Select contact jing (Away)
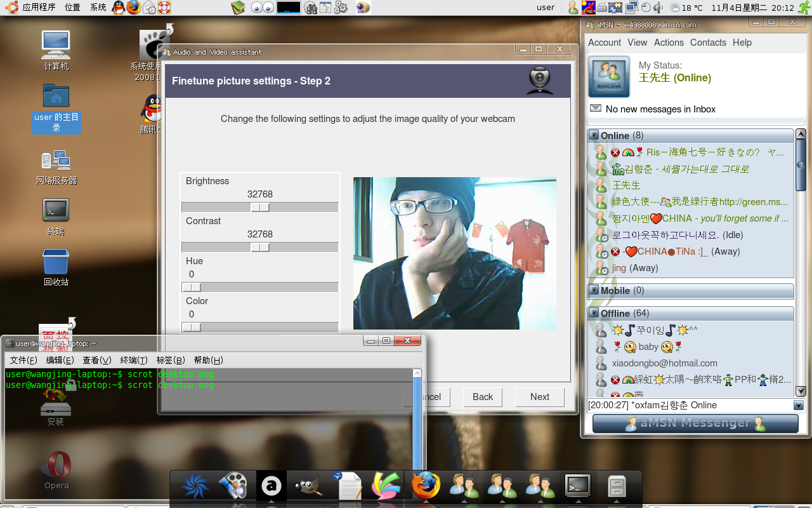812x508 pixels. pos(634,268)
